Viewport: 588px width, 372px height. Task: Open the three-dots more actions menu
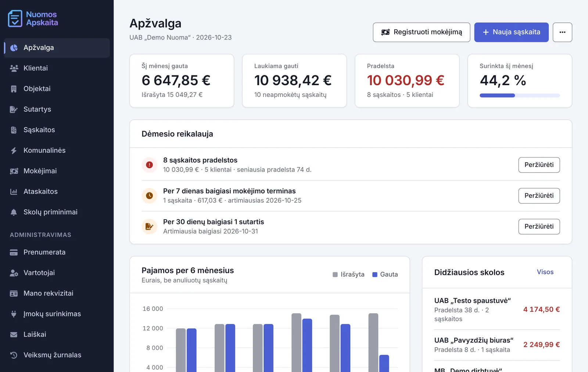(x=562, y=32)
